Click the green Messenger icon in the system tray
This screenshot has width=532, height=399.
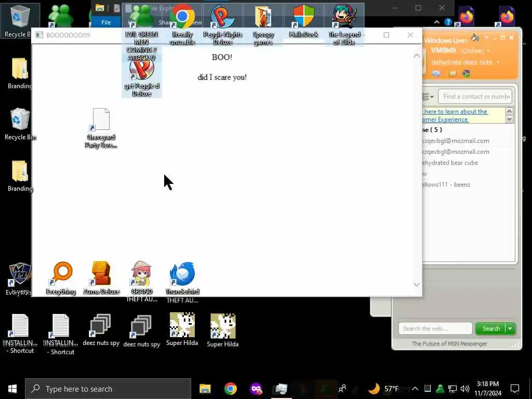(x=440, y=389)
